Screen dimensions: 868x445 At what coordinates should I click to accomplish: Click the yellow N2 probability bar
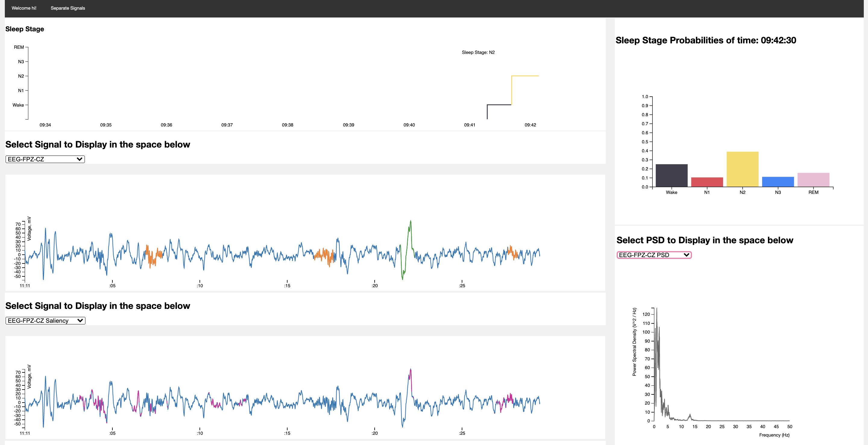742,169
